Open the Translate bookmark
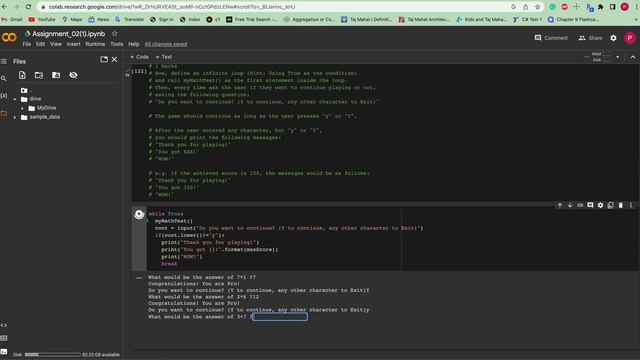Screen dimensions: 640x360 (129, 19)
